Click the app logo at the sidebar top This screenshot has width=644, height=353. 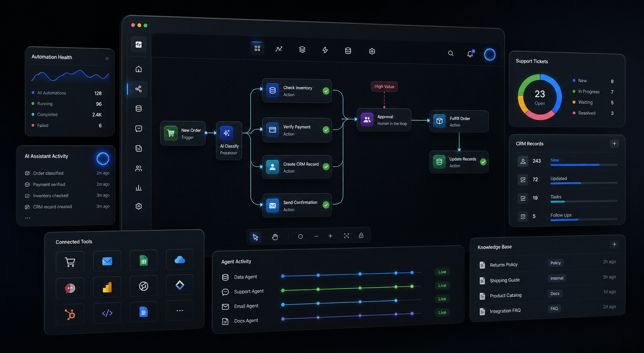[x=138, y=44]
